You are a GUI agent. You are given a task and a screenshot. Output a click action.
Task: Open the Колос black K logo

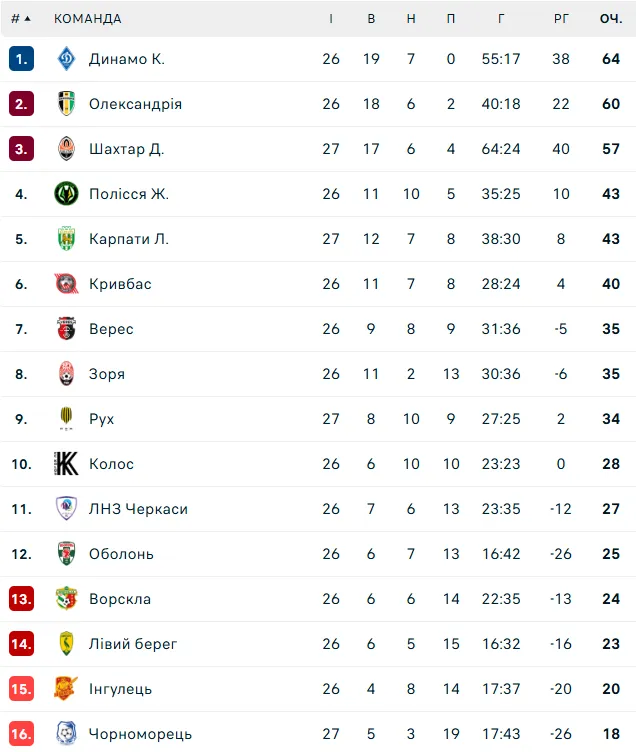point(66,464)
